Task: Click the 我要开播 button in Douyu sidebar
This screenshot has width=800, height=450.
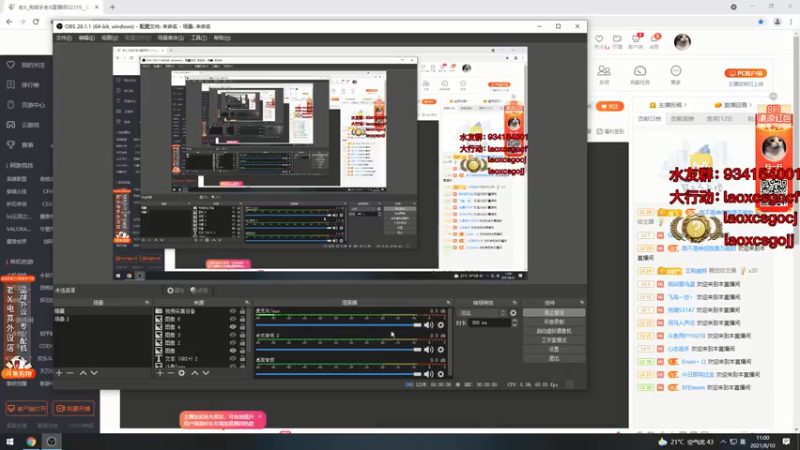Action: pos(73,409)
